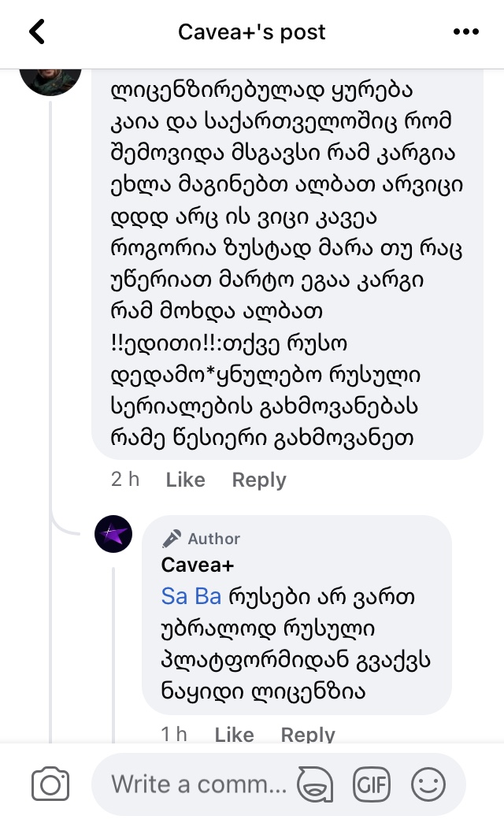Tap the Cavea+'s post header title
The width and height of the screenshot is (504, 823).
(x=251, y=32)
